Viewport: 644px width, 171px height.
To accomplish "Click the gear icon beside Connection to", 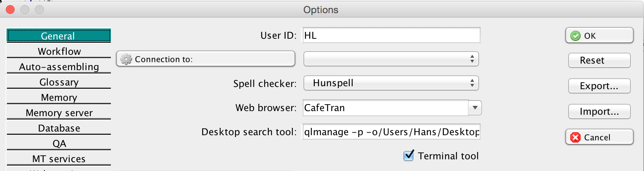I will coord(126,59).
